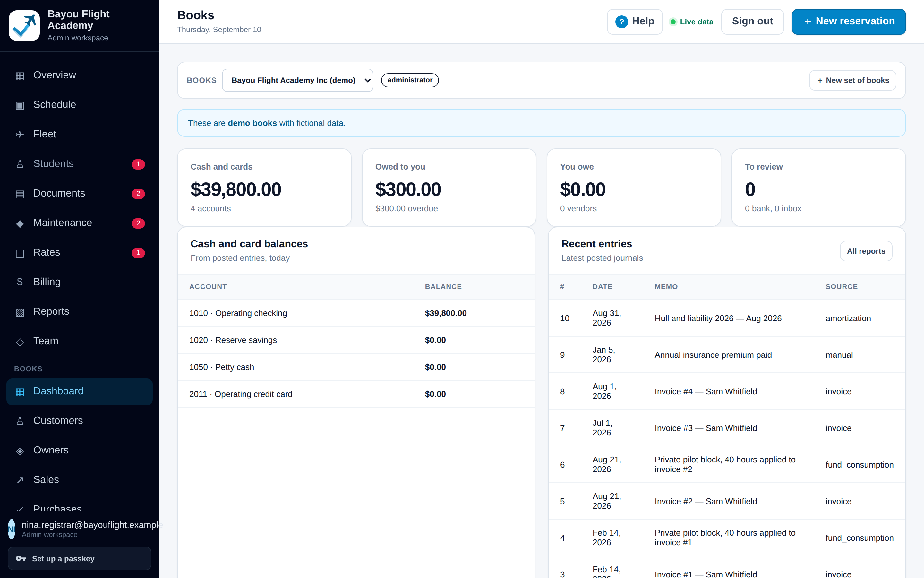Click the Sign out button
Screen dimensions: 924x578
point(752,22)
